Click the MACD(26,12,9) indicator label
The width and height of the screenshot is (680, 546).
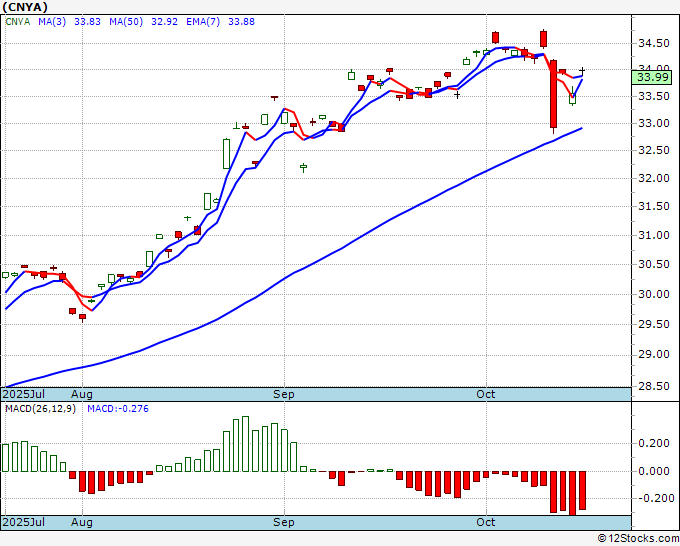(40, 409)
